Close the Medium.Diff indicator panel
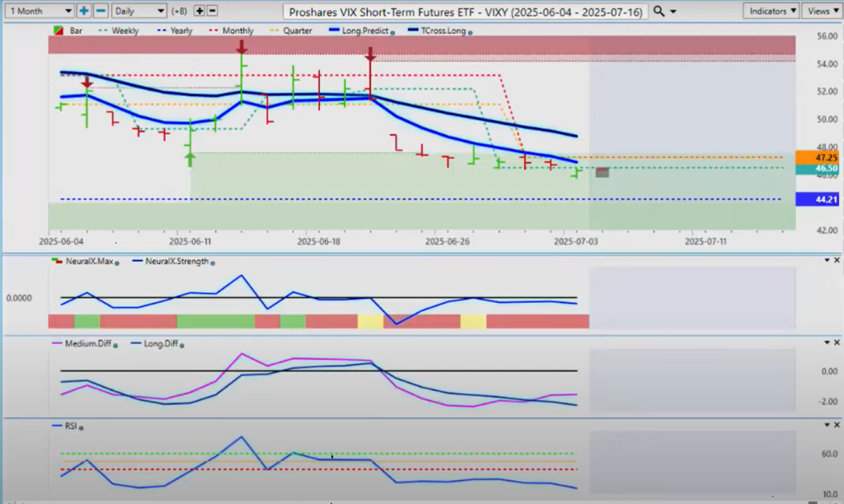 [x=837, y=342]
